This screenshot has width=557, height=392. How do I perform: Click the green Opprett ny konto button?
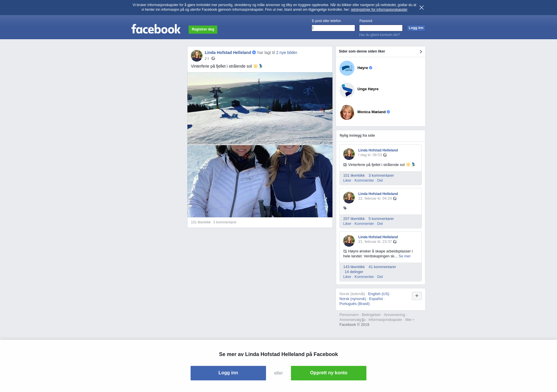[x=329, y=373]
